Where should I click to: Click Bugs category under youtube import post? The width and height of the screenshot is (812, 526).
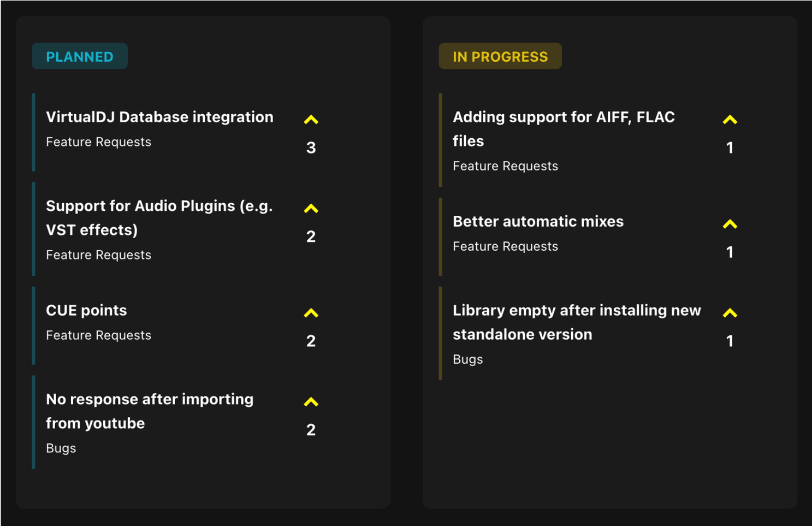pos(61,448)
